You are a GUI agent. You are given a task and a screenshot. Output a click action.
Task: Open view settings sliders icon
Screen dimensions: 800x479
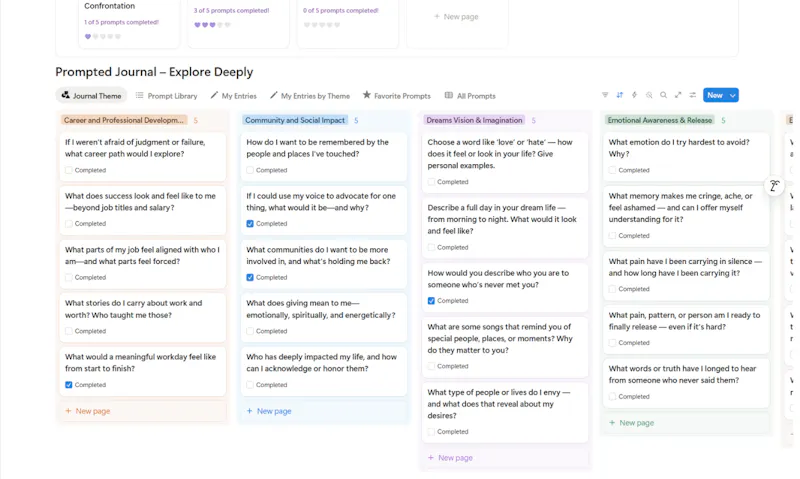693,95
